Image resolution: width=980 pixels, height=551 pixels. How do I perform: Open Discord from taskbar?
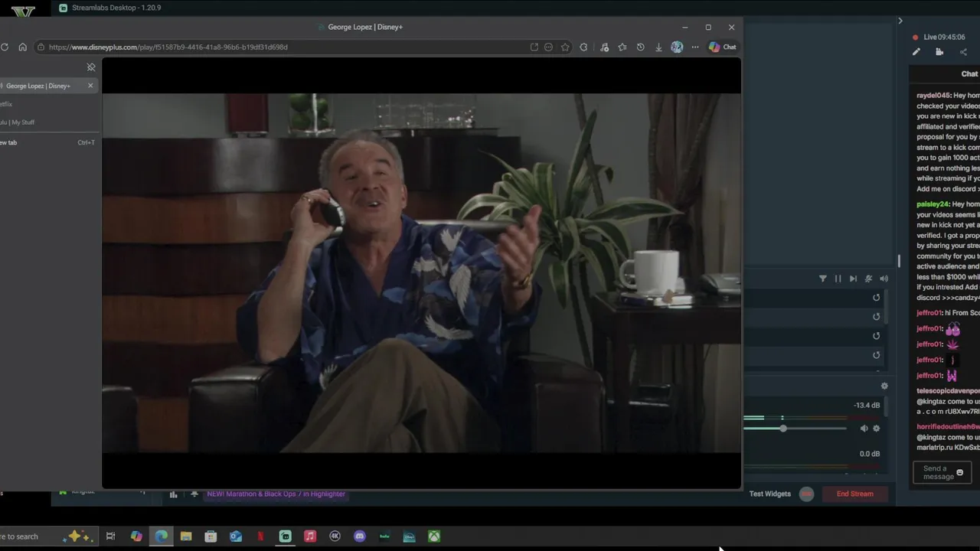[360, 536]
